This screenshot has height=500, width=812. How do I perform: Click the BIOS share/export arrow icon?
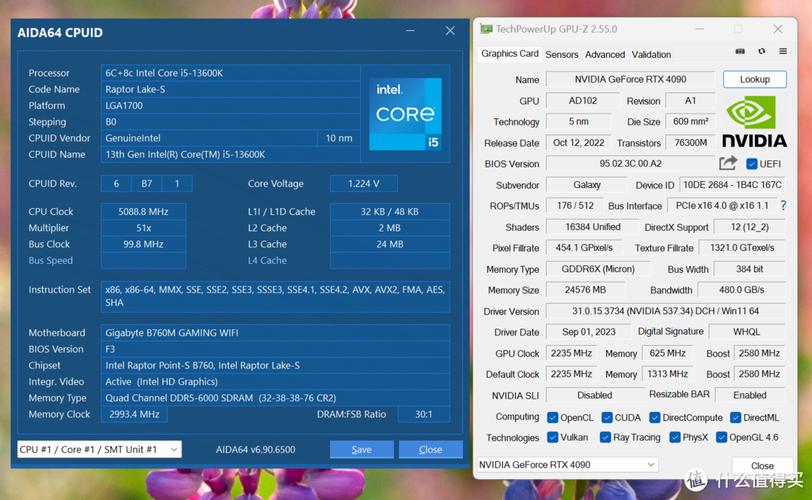pyautogui.click(x=728, y=163)
